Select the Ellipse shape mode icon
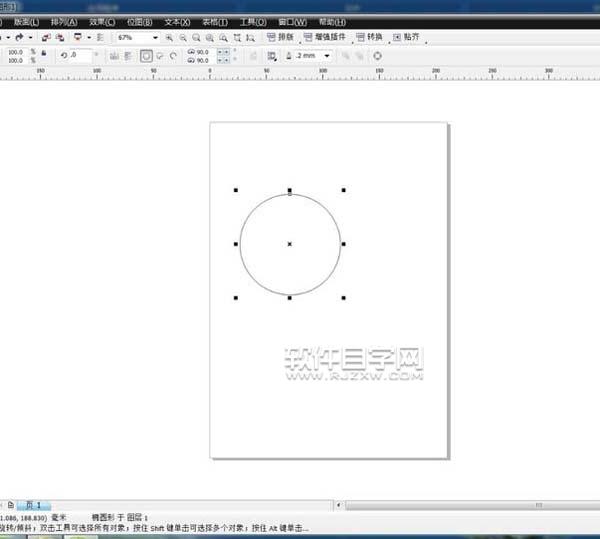The height and width of the screenshot is (539, 600). click(x=146, y=56)
